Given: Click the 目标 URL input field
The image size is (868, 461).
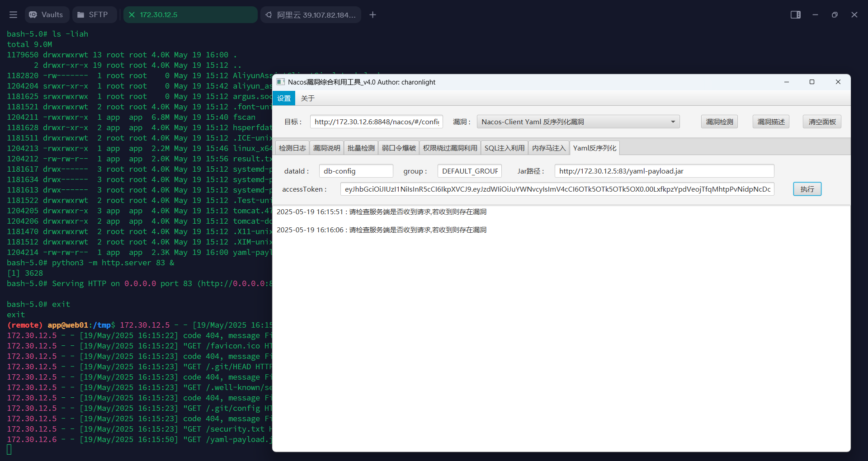Looking at the screenshot, I should pos(377,122).
